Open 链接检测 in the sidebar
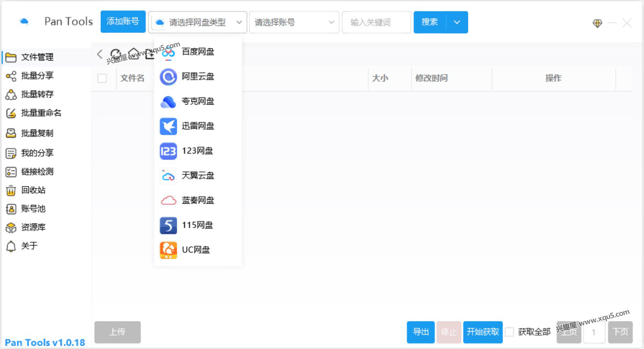644x349 pixels. point(47,172)
